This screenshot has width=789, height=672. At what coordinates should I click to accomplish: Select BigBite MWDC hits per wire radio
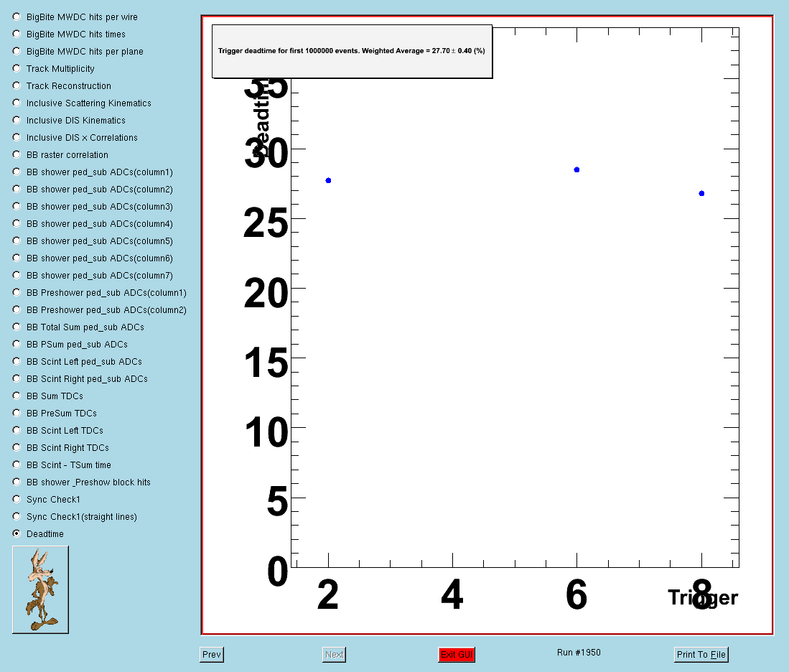(17, 17)
